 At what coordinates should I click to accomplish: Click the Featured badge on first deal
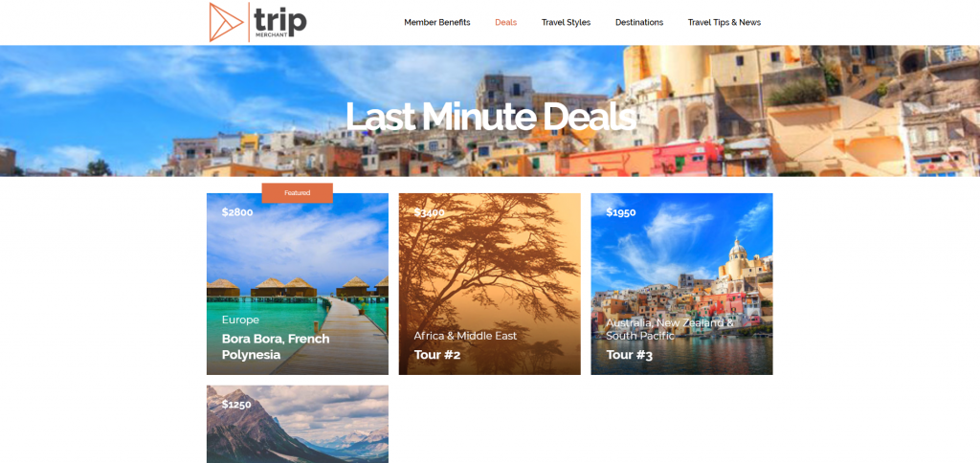(x=297, y=193)
